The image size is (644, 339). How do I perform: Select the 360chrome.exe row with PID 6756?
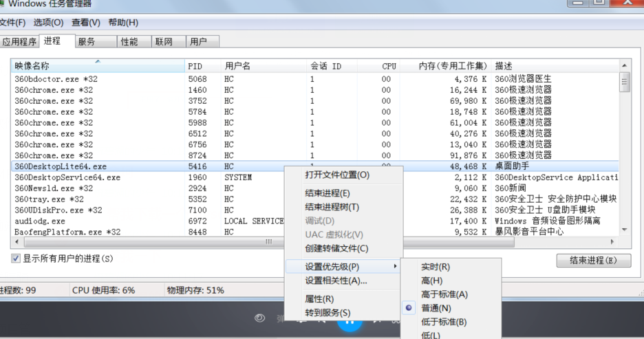pos(314,144)
